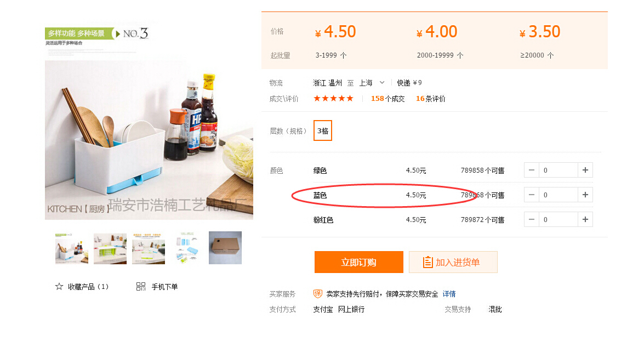Select the third product thumbnail
644x341 pixels.
pyautogui.click(x=149, y=248)
